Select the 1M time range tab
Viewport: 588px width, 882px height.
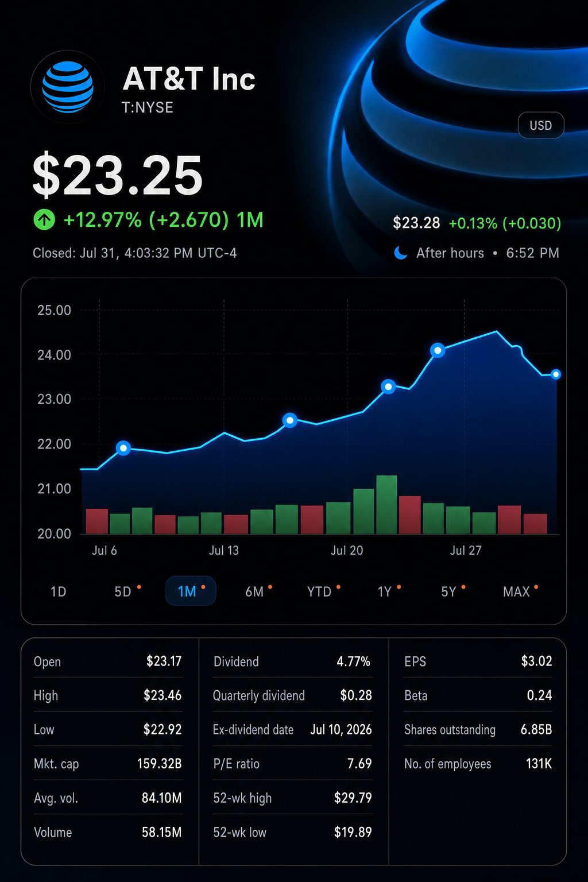(x=191, y=591)
